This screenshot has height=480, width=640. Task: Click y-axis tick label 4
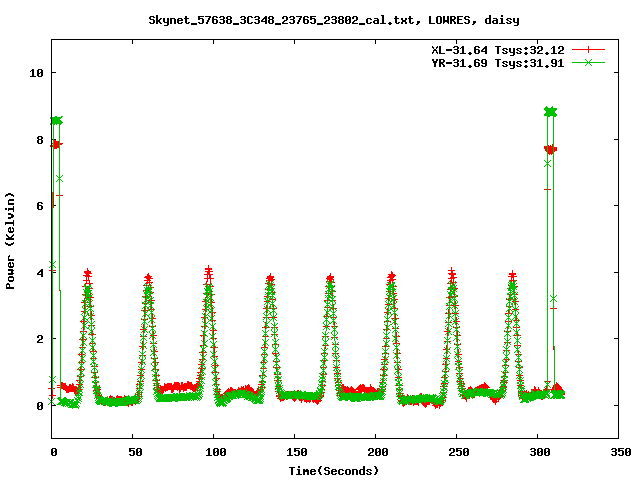point(40,273)
